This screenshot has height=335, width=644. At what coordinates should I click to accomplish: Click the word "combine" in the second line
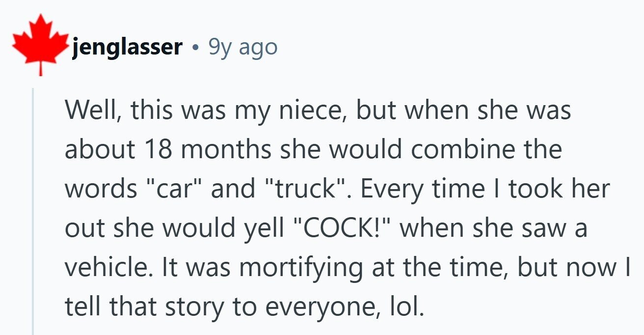[x=453, y=149]
